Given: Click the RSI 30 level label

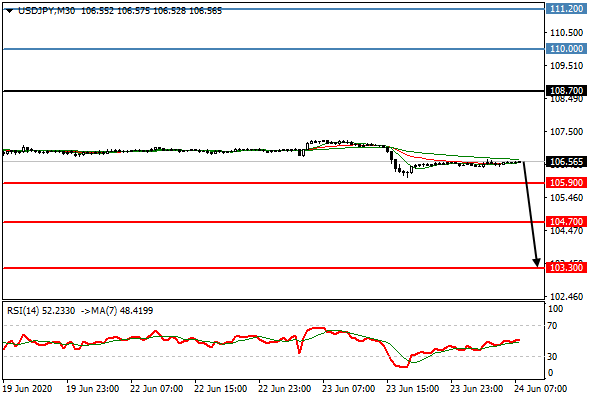Looking at the screenshot, I should click(552, 356).
